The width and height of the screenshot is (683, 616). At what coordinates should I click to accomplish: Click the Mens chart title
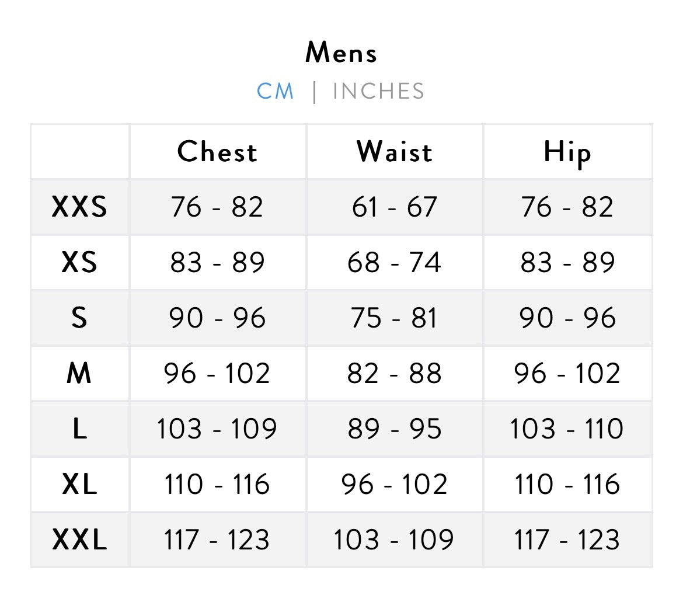coord(341,53)
